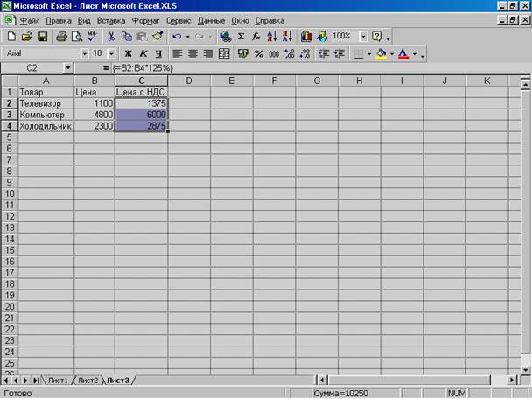The image size is (532, 399).
Task: Toggle Underline formatting button
Action: tap(157, 54)
